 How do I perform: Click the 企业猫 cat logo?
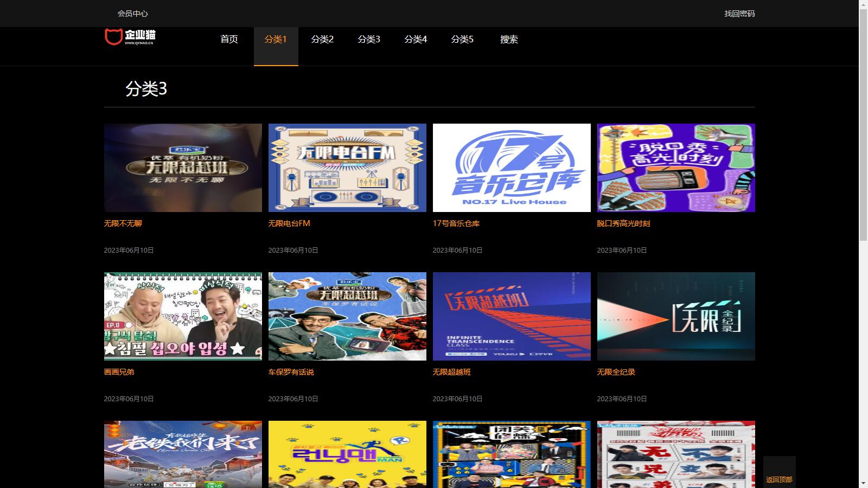(x=129, y=36)
